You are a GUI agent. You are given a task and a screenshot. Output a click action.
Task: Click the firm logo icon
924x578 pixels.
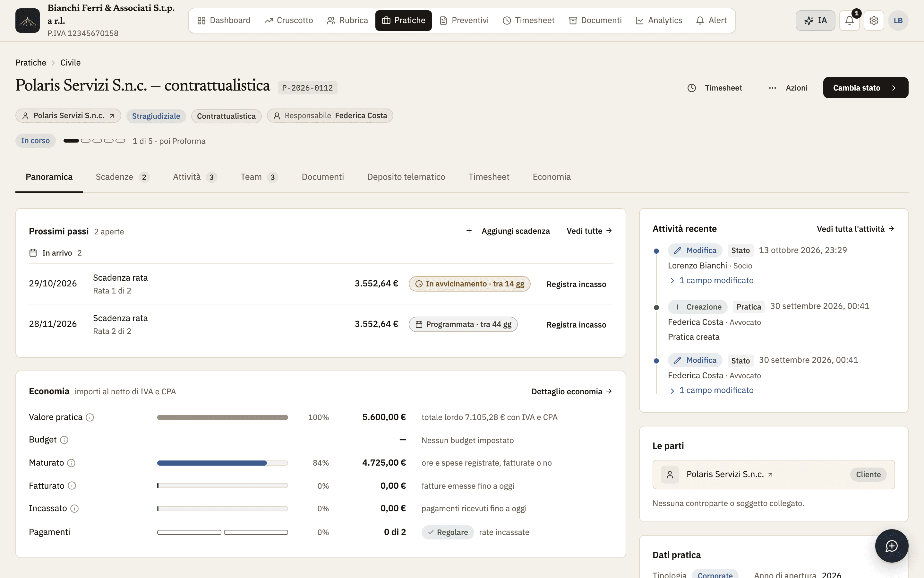coord(28,20)
